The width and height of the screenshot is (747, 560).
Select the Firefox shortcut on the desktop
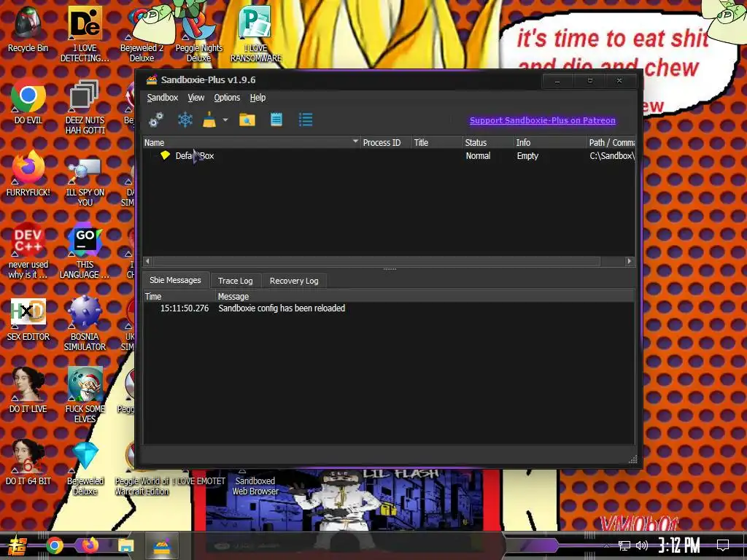[x=28, y=174]
